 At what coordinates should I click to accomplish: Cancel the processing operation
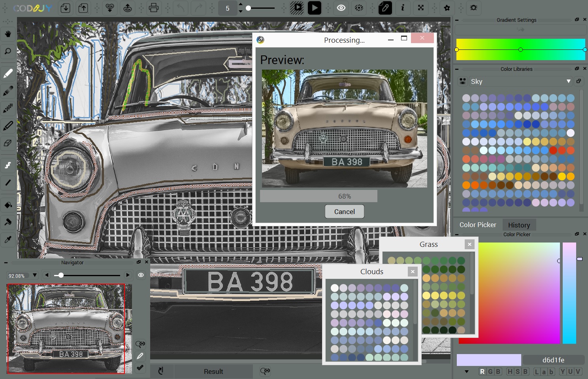tap(345, 212)
